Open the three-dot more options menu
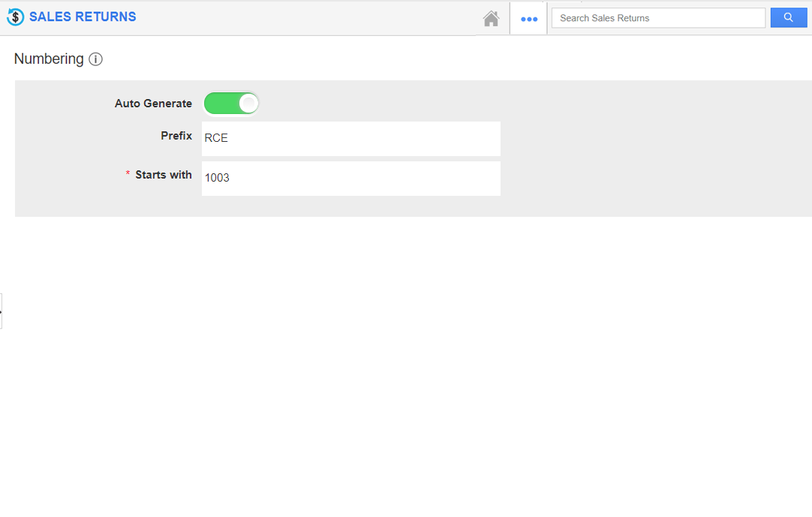Viewport: 812px width, 517px height. 529,19
